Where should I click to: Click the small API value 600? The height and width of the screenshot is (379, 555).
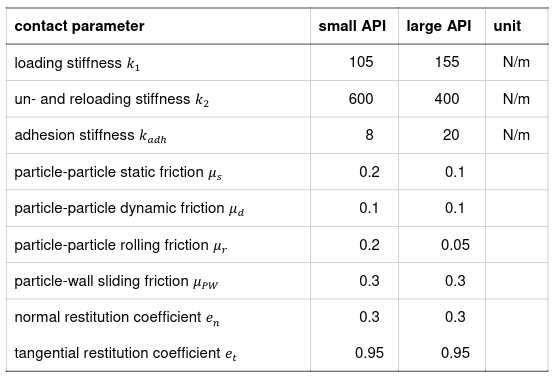[x=361, y=99]
